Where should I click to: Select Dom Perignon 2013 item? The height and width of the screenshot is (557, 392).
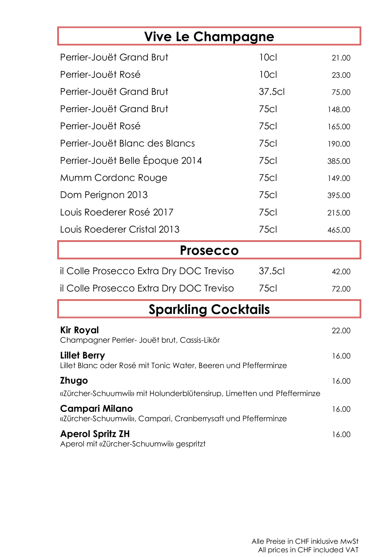205,195
